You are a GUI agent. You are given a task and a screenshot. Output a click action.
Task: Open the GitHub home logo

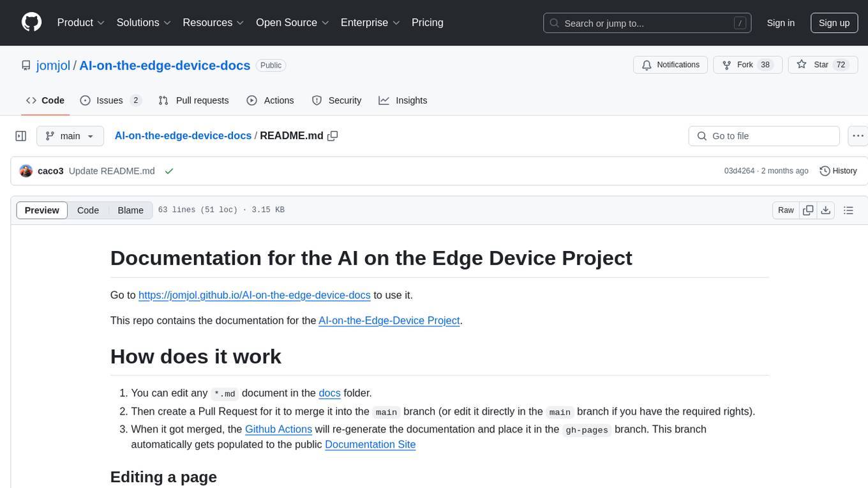pos(31,22)
